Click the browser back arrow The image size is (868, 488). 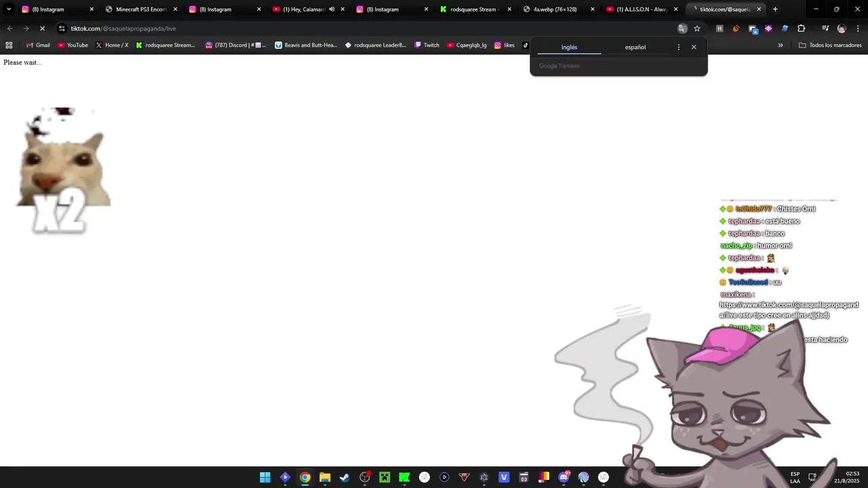pos(9,28)
